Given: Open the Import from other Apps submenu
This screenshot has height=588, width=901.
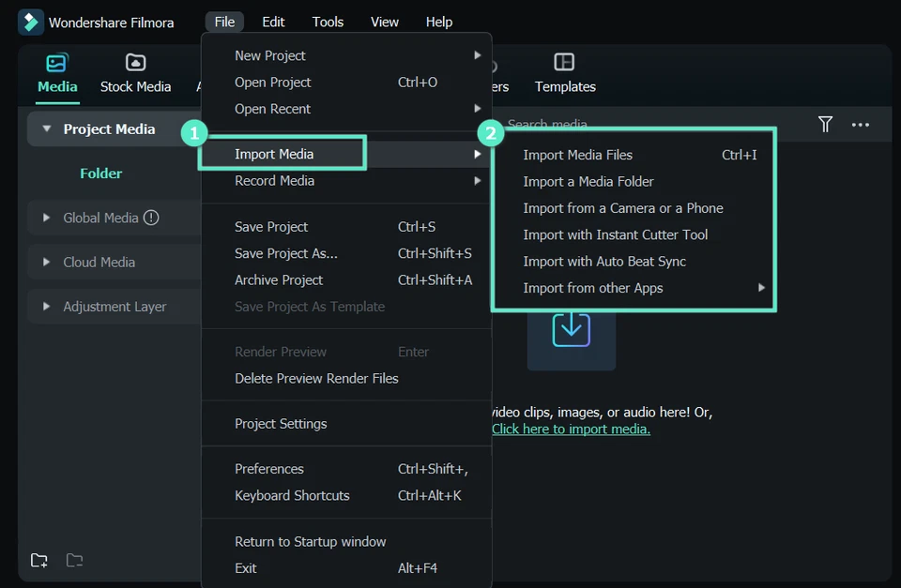Looking at the screenshot, I should point(593,288).
